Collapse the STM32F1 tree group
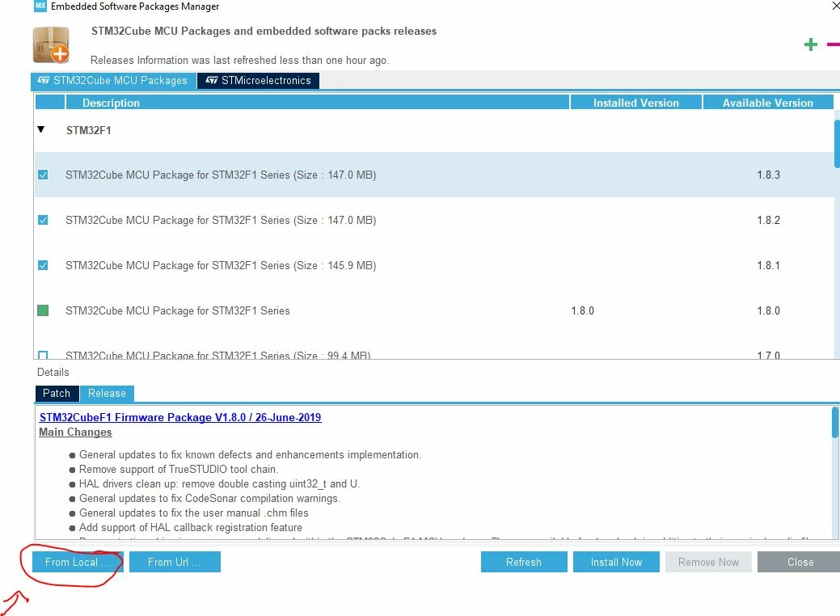The height and width of the screenshot is (616, 840). tap(40, 129)
